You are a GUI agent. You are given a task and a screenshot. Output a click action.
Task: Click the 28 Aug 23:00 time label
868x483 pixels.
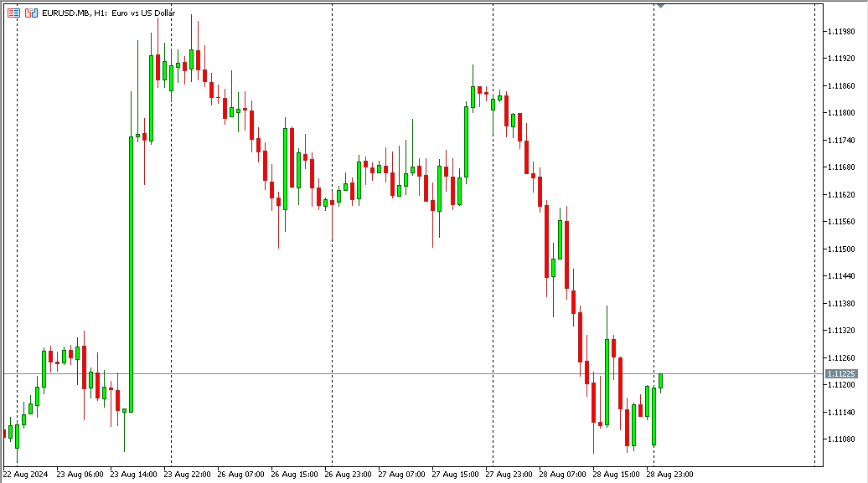tap(669, 474)
